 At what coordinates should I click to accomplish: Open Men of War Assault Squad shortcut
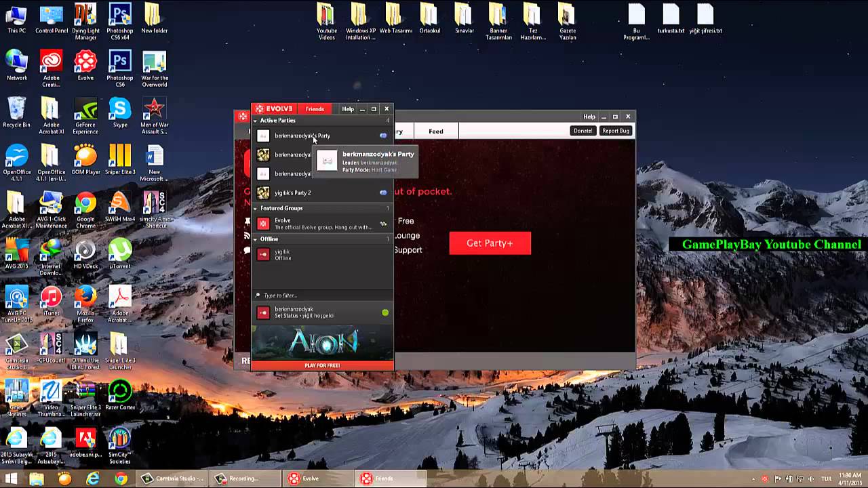point(155,116)
